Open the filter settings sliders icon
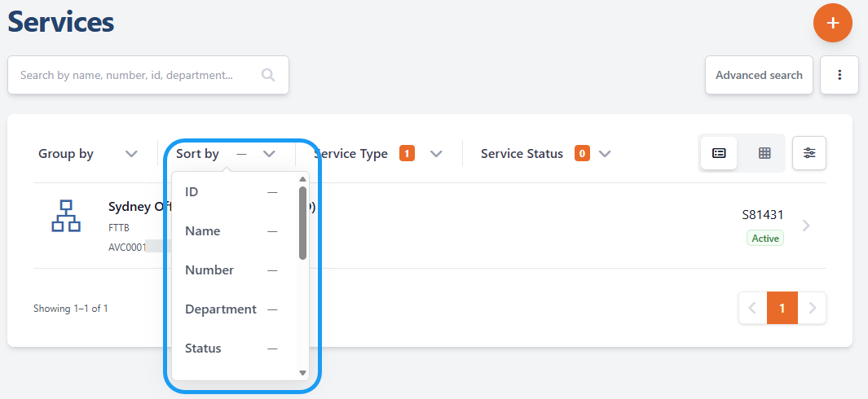The width and height of the screenshot is (868, 399). (x=809, y=153)
